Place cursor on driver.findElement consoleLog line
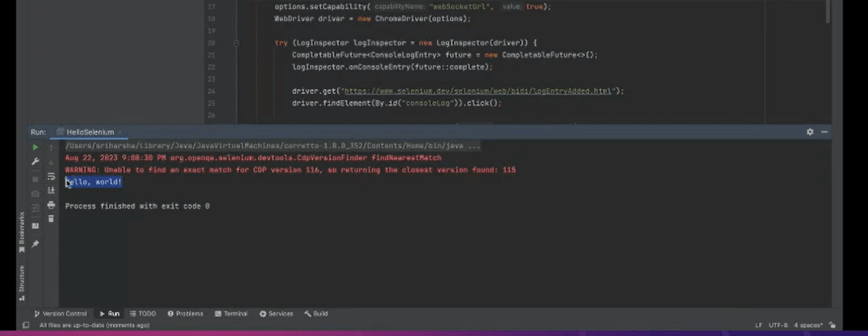Screen dimensions: 868x336 pyautogui.click(x=396, y=103)
